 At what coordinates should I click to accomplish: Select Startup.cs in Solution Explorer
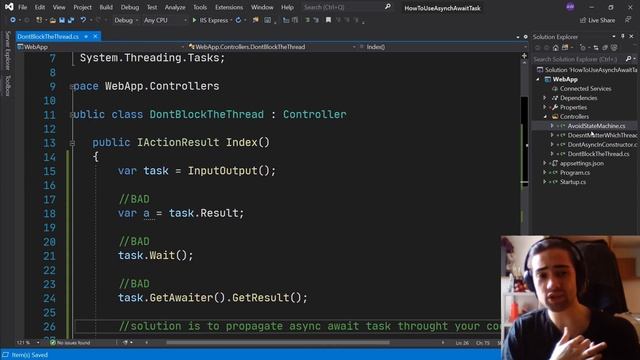[573, 182]
